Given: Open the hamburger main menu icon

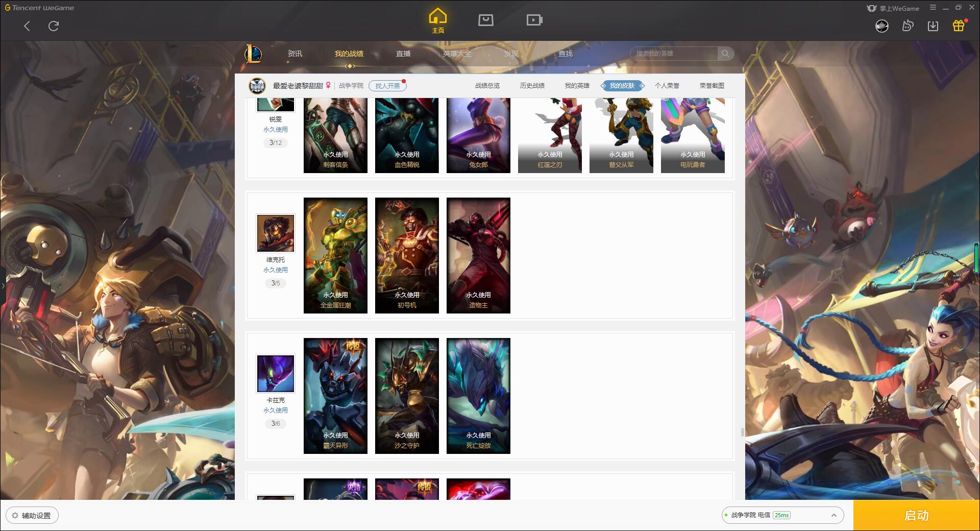Looking at the screenshot, I should tap(933, 8).
